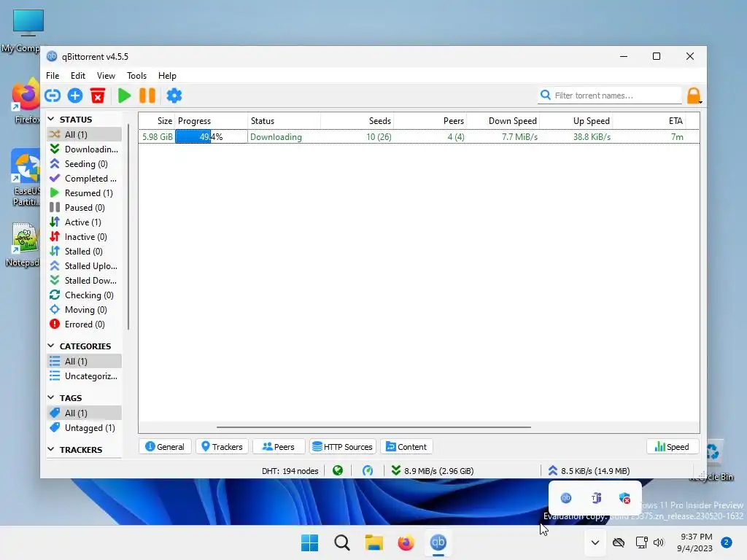Sort by the ETA column header

(649, 121)
